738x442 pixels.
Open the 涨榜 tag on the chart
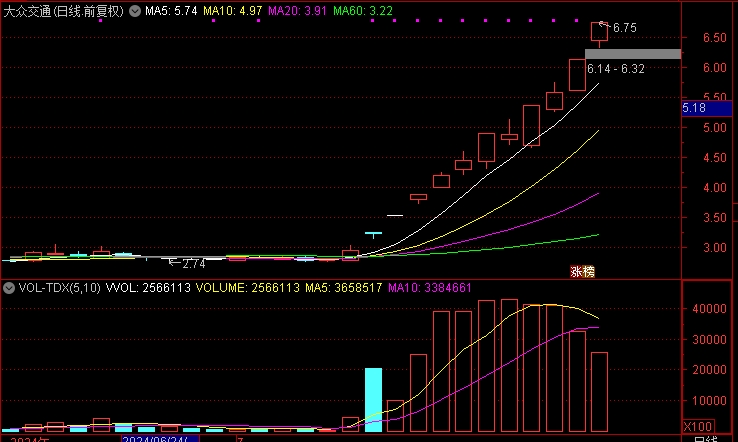(582, 272)
